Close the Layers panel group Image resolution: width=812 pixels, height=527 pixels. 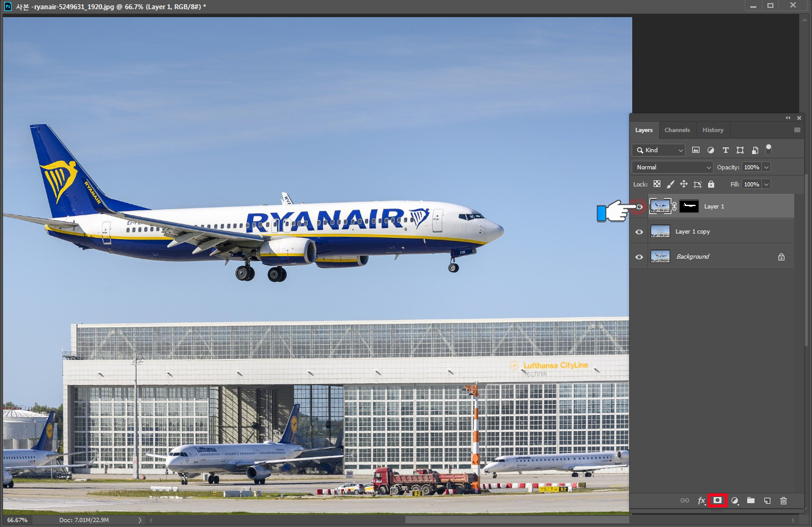799,117
